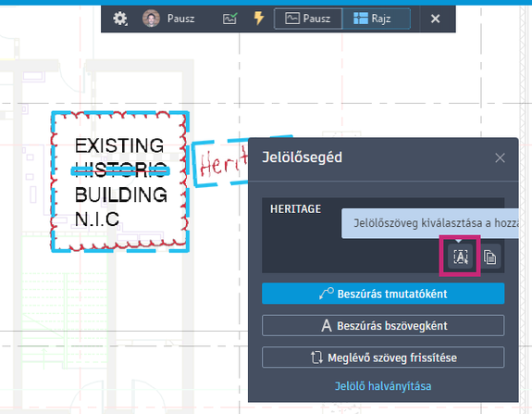Switch to Rajz toggle view
The image size is (532, 414).
coord(377,19)
